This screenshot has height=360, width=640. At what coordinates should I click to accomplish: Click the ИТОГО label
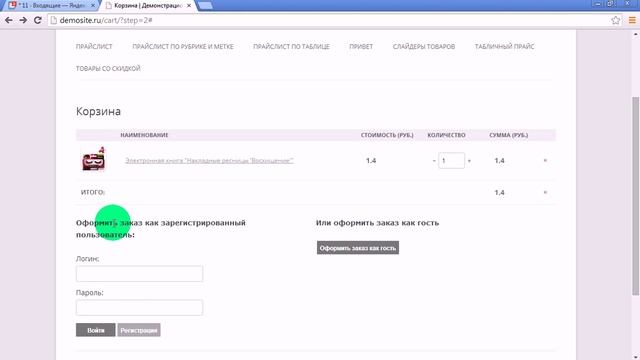coord(93,192)
